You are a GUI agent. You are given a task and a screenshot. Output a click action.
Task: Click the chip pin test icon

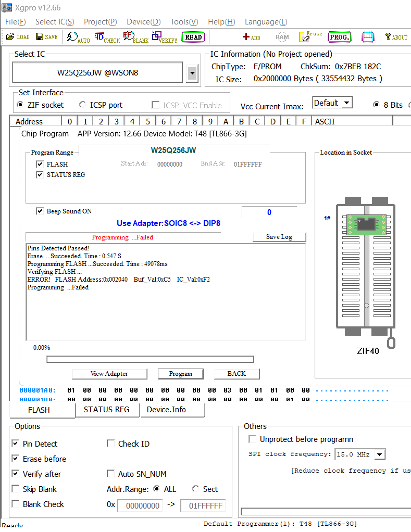pyautogui.click(x=368, y=36)
